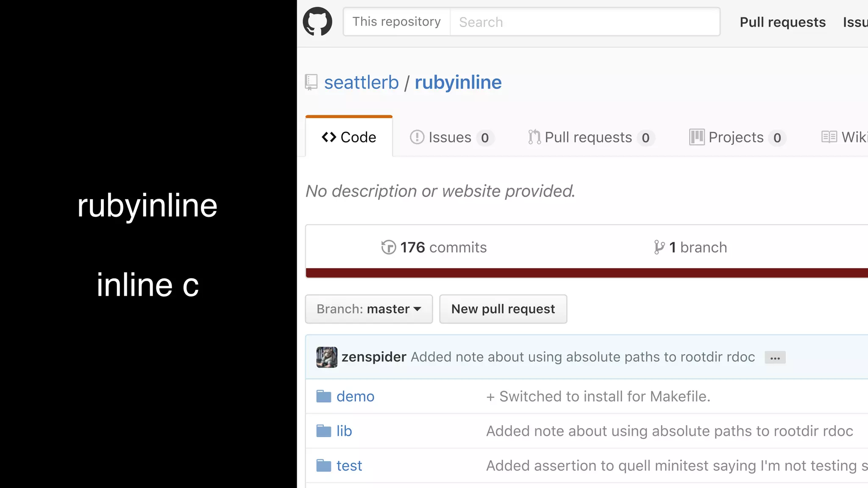
Task: Open the GitHub Octocat home logo
Action: [x=317, y=22]
